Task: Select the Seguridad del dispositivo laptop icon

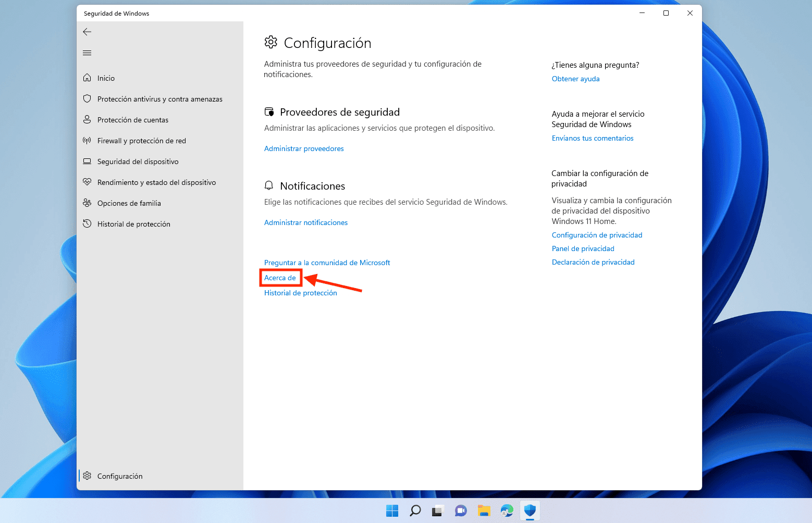Action: click(x=88, y=161)
